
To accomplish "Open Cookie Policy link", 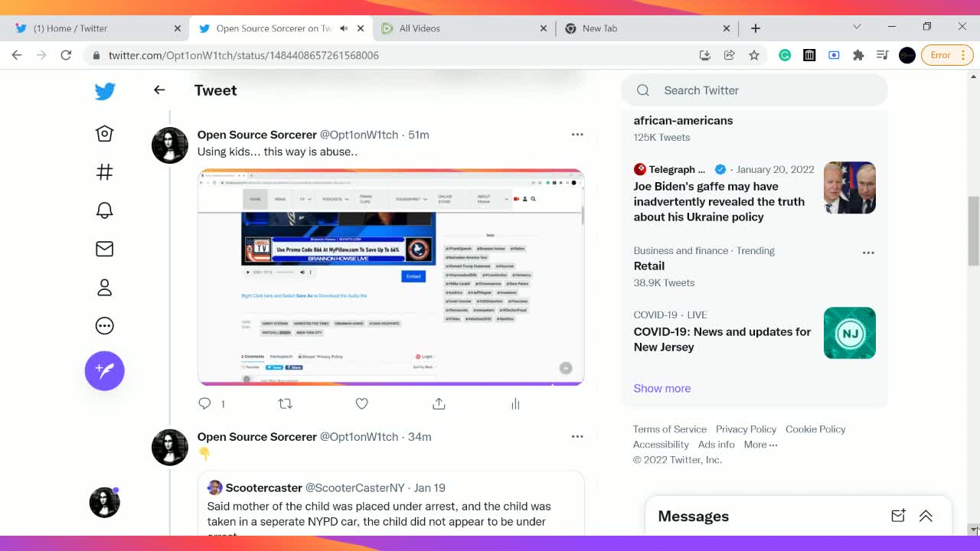I will [815, 429].
